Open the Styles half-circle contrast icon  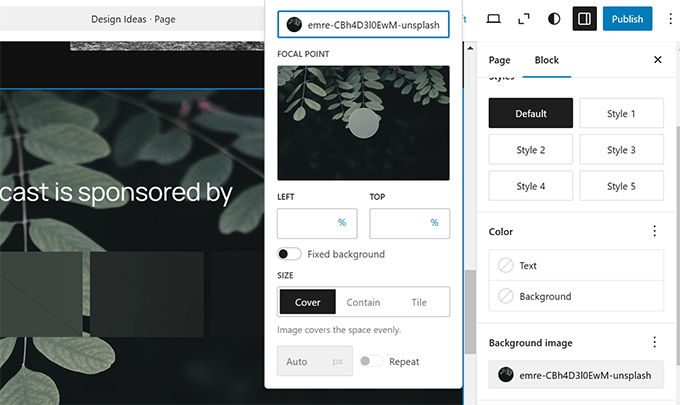tap(555, 19)
